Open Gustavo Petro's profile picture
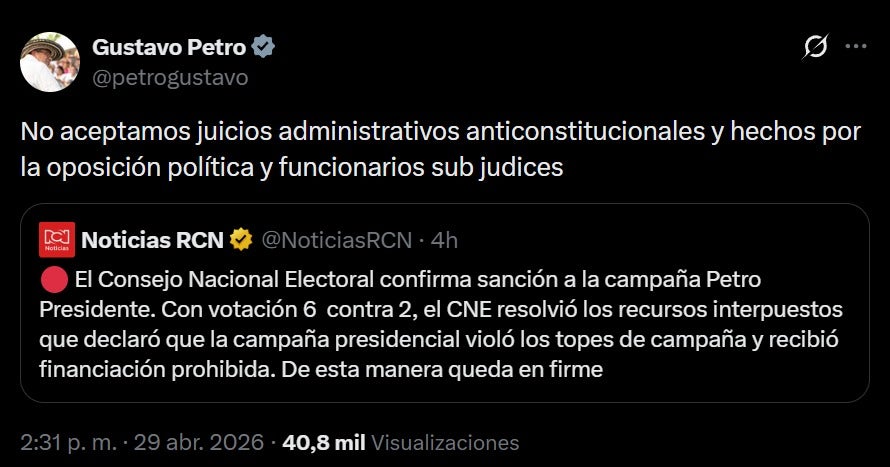 [50, 62]
